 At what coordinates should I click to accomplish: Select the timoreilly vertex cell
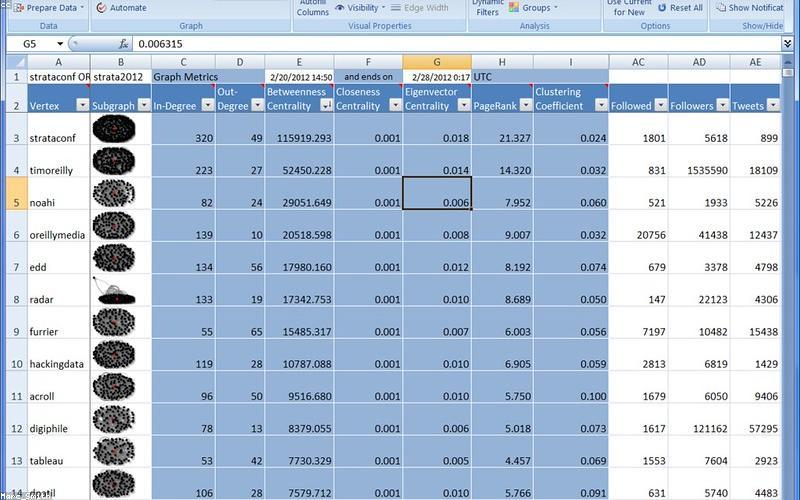pos(59,161)
